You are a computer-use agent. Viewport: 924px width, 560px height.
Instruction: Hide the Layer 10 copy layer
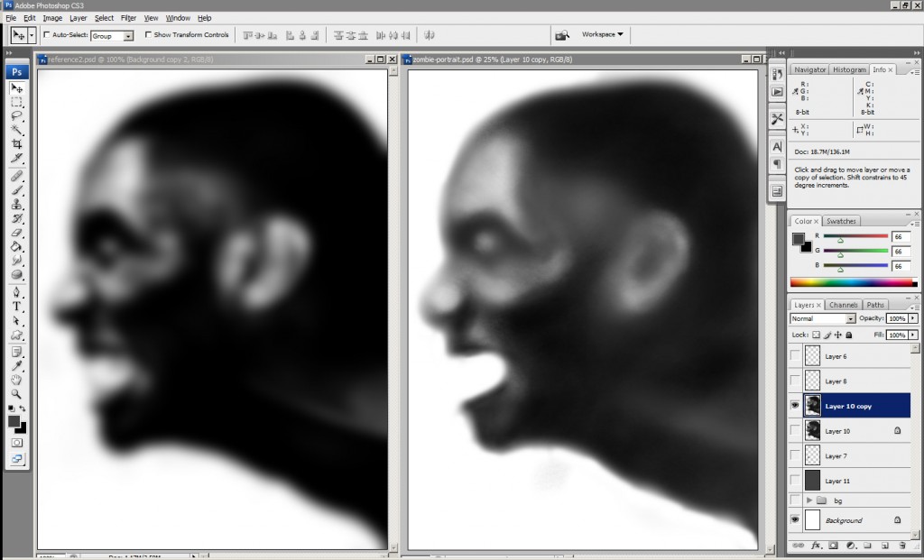pos(795,406)
